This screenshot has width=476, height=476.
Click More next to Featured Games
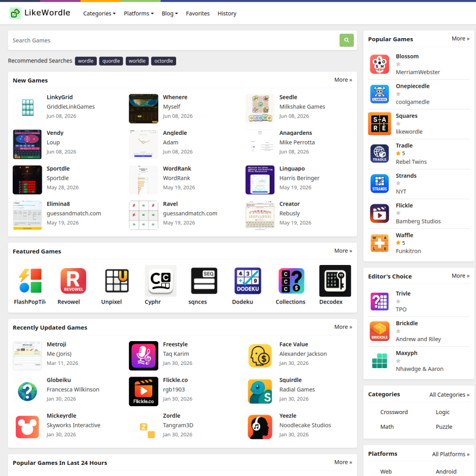click(x=343, y=251)
